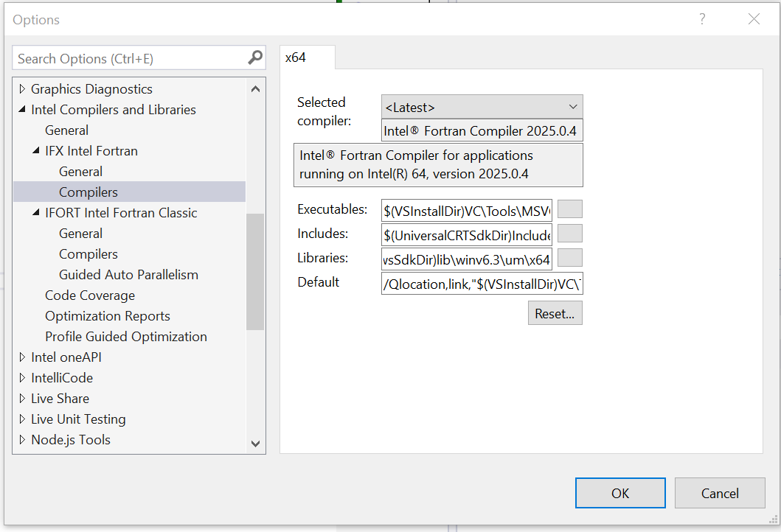Select Guided Auto Parallelism in the tree
The height and width of the screenshot is (532, 781).
pyautogui.click(x=128, y=274)
